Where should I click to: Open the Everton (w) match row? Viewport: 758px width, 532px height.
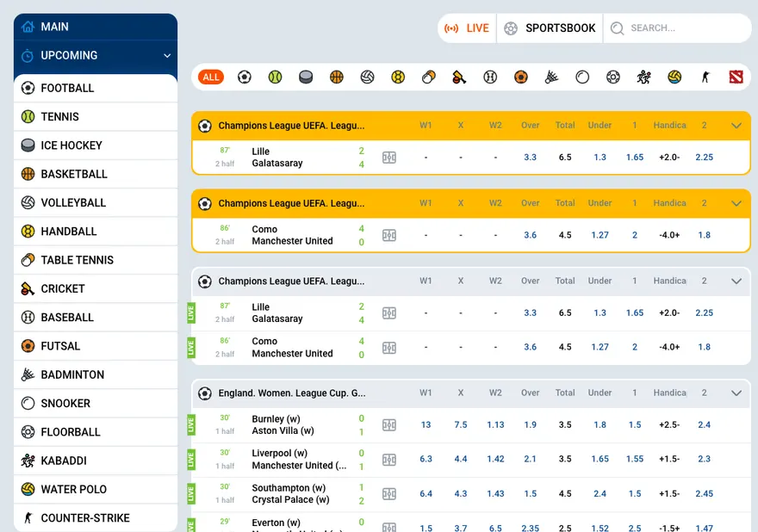pos(471,523)
